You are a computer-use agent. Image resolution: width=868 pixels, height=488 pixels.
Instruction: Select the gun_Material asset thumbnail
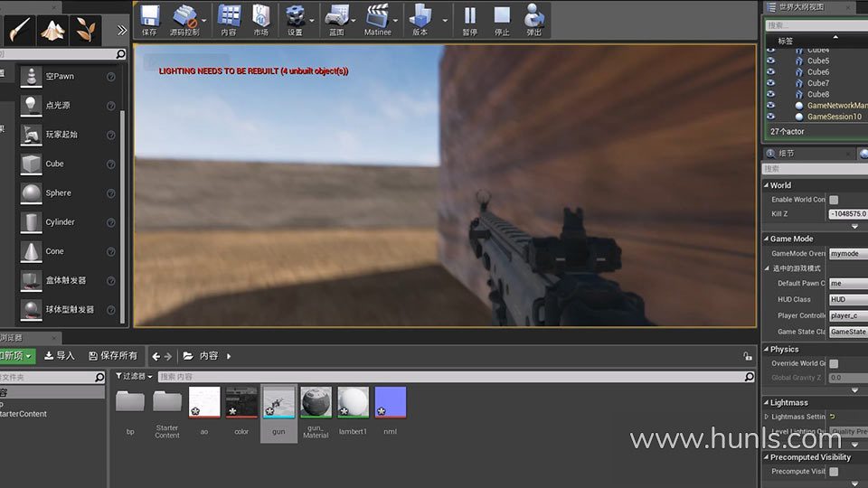point(316,403)
